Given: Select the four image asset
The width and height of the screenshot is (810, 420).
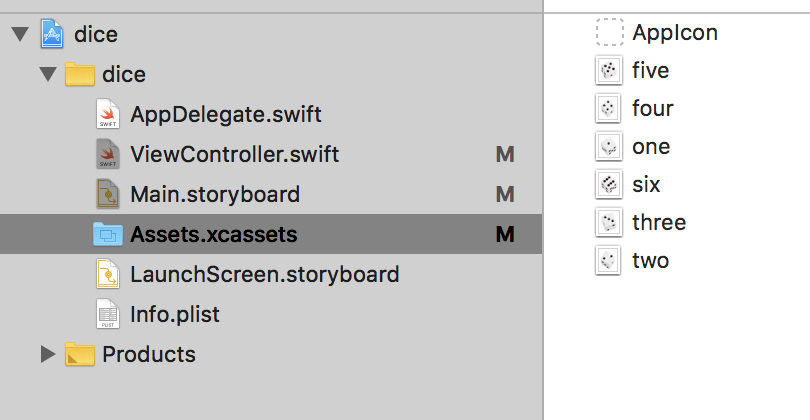Looking at the screenshot, I should [652, 108].
